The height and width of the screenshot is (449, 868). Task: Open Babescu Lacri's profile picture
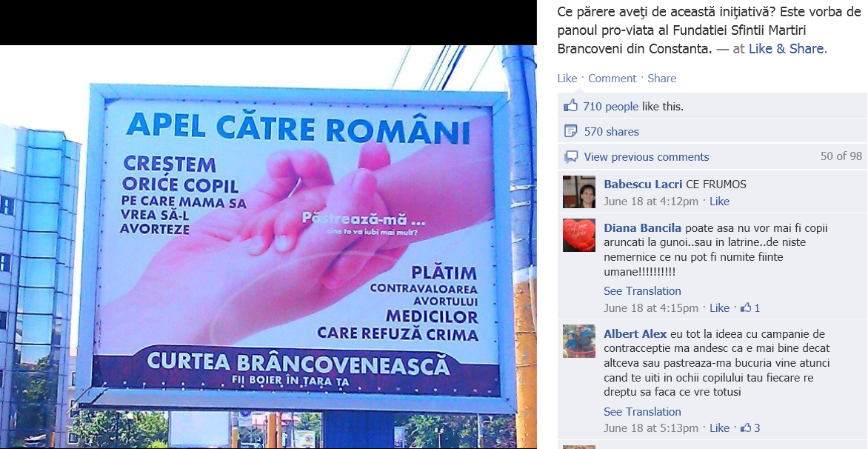579,192
